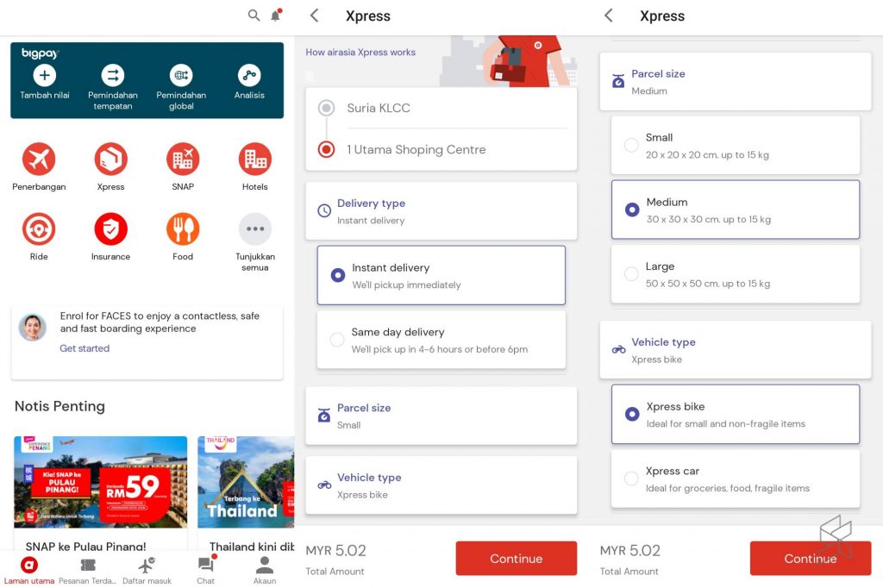Open Daftar masuk check-in tab
Viewport: 883px width, 588px height.
[x=147, y=571]
